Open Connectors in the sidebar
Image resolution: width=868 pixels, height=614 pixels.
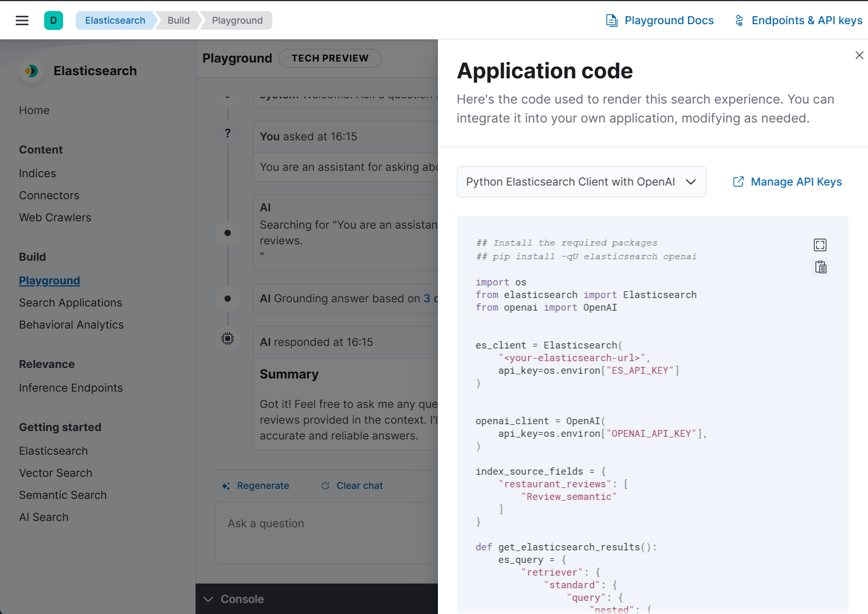pyautogui.click(x=49, y=196)
